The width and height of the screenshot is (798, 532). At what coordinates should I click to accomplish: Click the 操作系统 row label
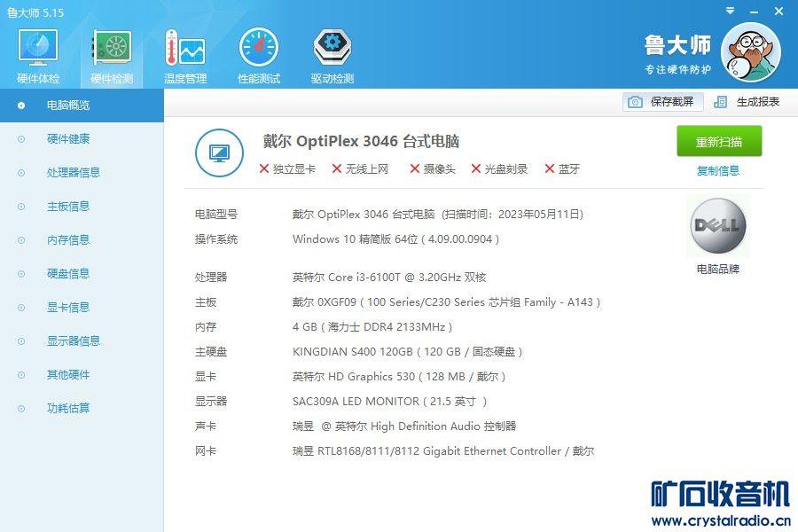pyautogui.click(x=216, y=239)
